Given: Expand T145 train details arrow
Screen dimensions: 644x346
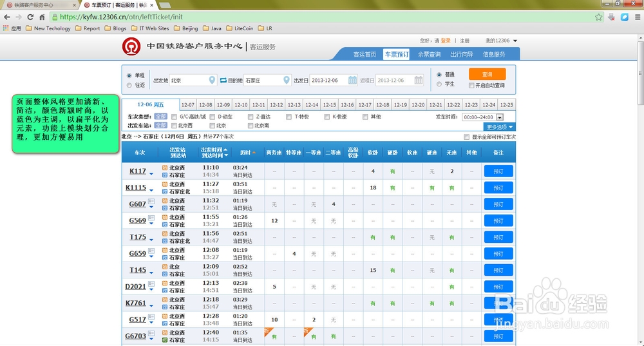Looking at the screenshot, I should pos(151,273).
